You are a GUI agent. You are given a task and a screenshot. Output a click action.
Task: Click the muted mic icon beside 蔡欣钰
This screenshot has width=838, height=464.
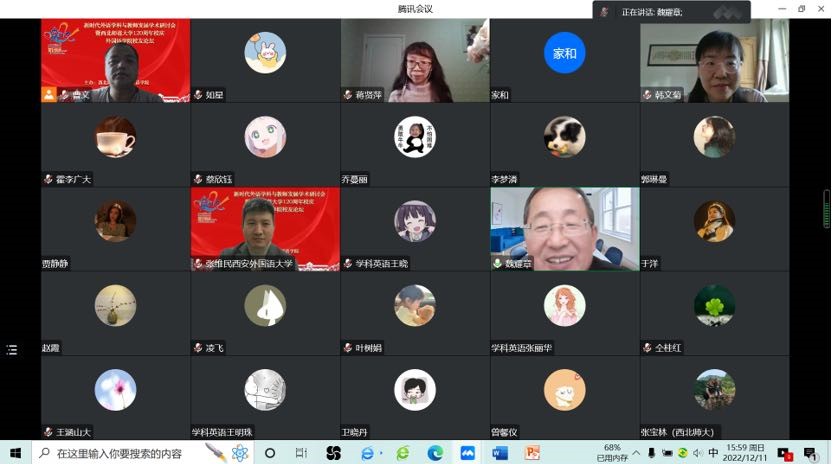198,179
